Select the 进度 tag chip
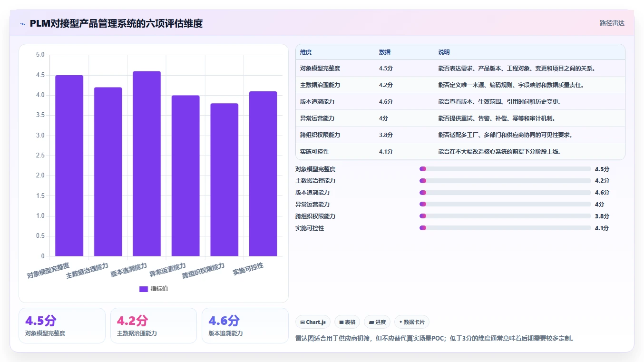 (377, 322)
